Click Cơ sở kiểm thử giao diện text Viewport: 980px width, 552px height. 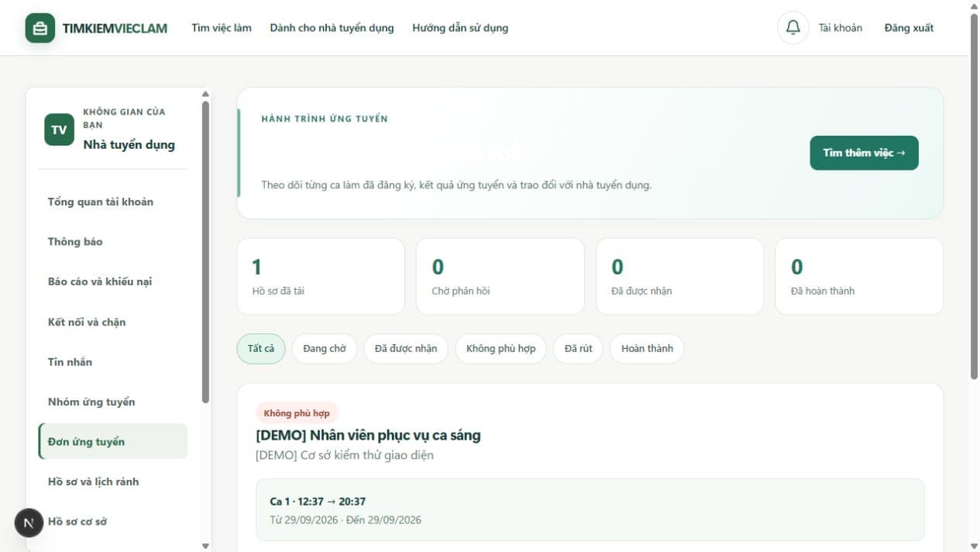[345, 455]
